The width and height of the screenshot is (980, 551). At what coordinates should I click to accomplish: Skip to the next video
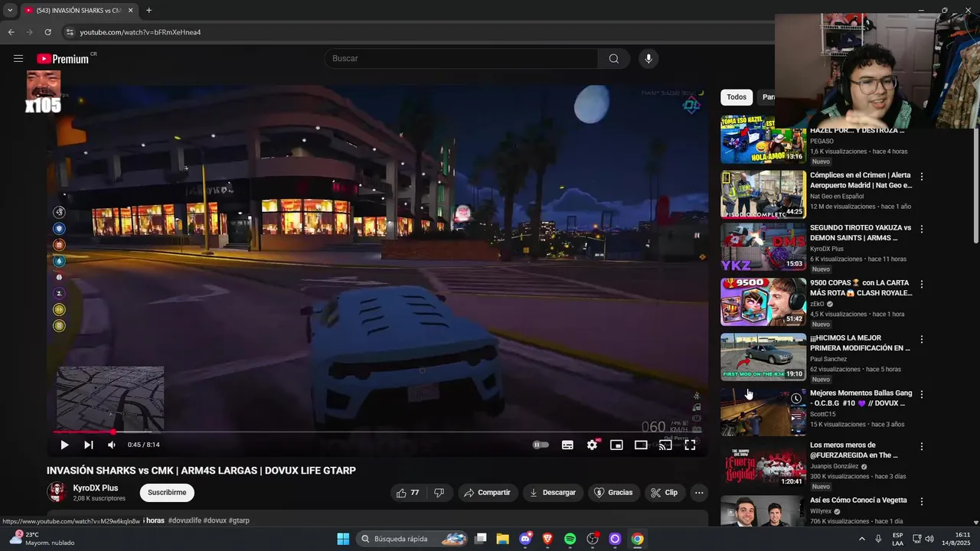click(89, 445)
